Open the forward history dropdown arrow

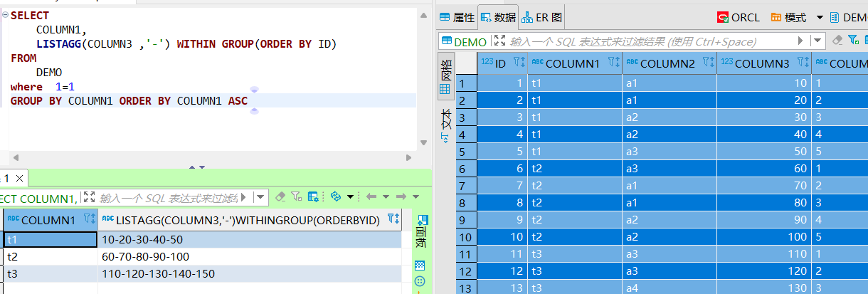pyautogui.click(x=416, y=196)
